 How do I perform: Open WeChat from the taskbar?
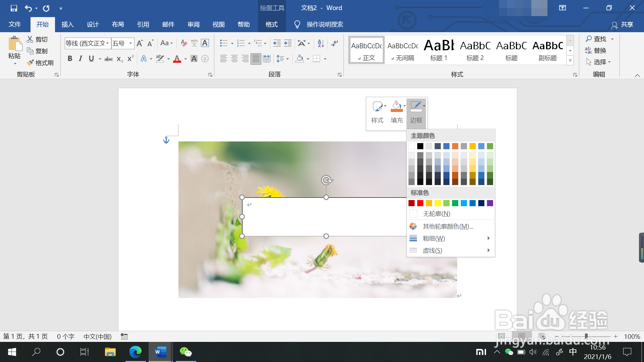click(185, 352)
